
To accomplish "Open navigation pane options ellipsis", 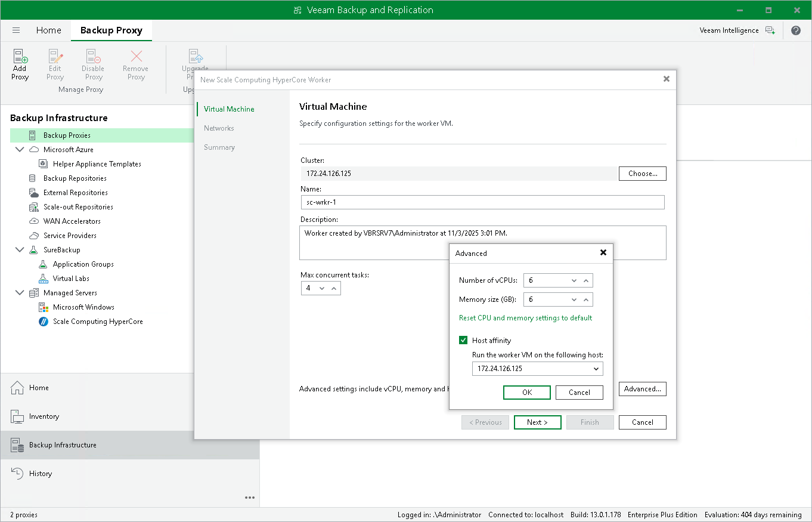I will click(250, 498).
